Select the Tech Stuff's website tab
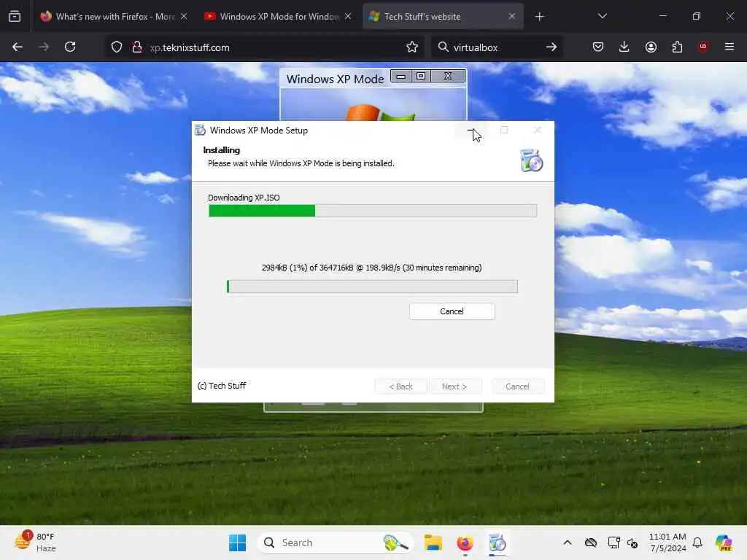The height and width of the screenshot is (560, 747). tap(443, 16)
